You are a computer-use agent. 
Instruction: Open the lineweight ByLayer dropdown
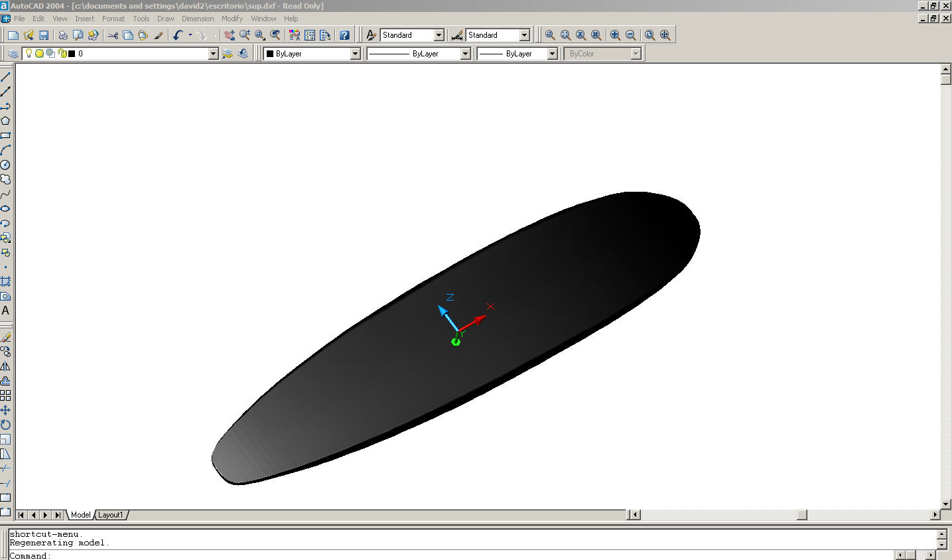pyautogui.click(x=552, y=54)
